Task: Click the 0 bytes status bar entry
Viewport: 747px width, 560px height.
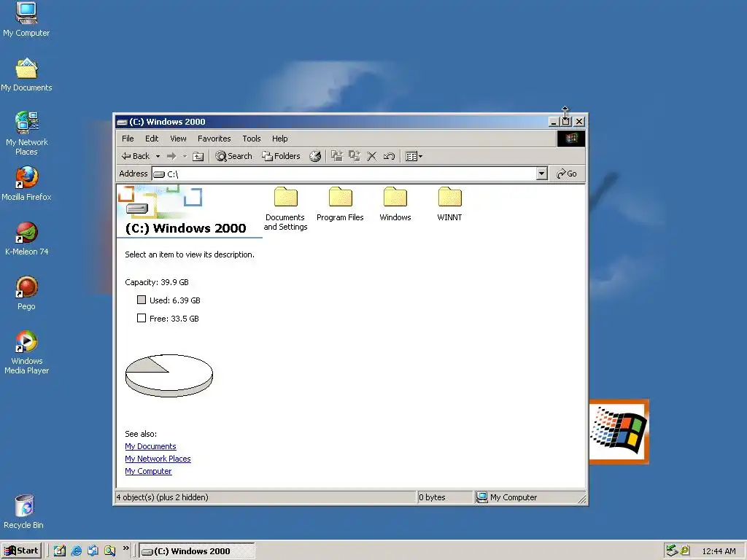Action: (x=432, y=497)
